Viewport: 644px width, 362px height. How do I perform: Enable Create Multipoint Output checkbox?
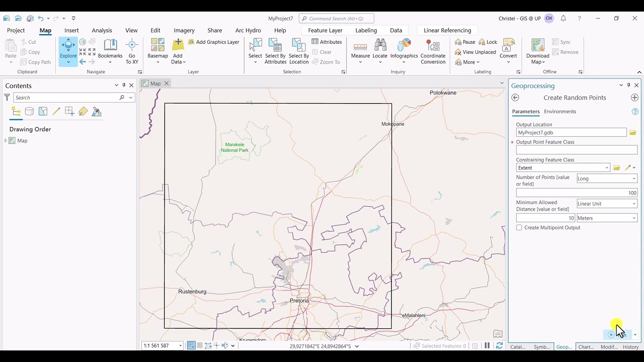coord(519,228)
